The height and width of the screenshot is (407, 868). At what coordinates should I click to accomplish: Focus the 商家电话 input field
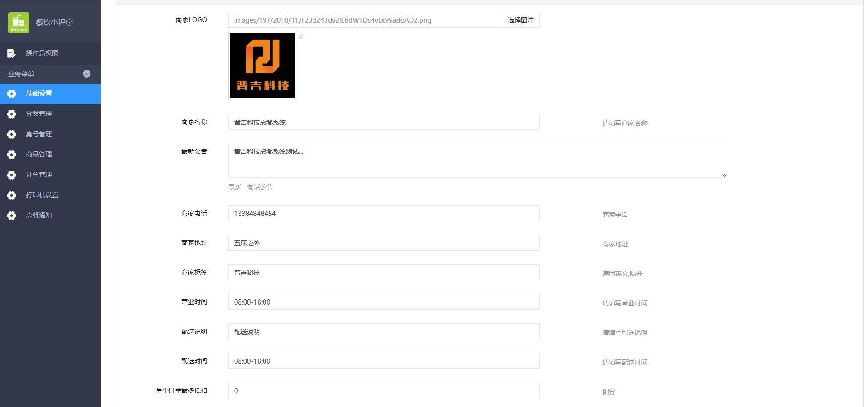tap(384, 213)
